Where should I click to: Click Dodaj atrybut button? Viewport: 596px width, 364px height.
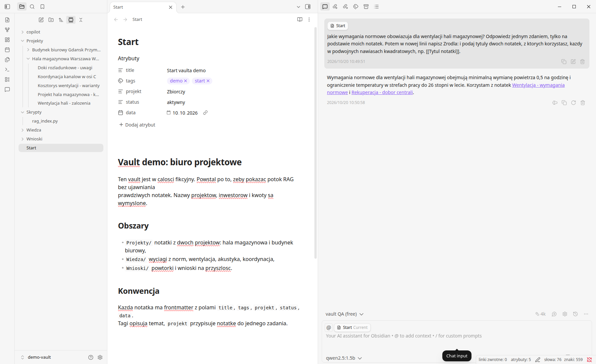coord(137,125)
